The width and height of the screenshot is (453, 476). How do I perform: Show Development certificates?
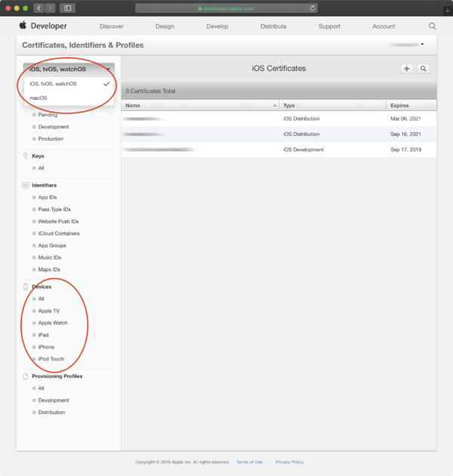tap(54, 127)
